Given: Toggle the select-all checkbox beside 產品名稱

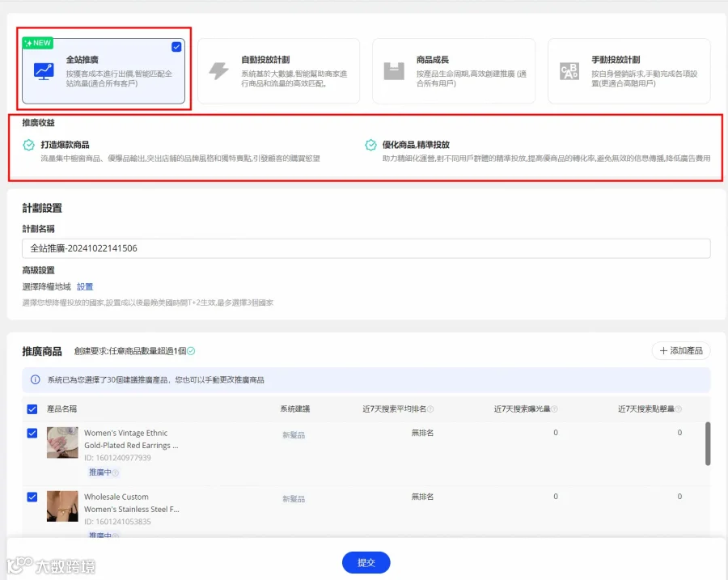Looking at the screenshot, I should 32,409.
